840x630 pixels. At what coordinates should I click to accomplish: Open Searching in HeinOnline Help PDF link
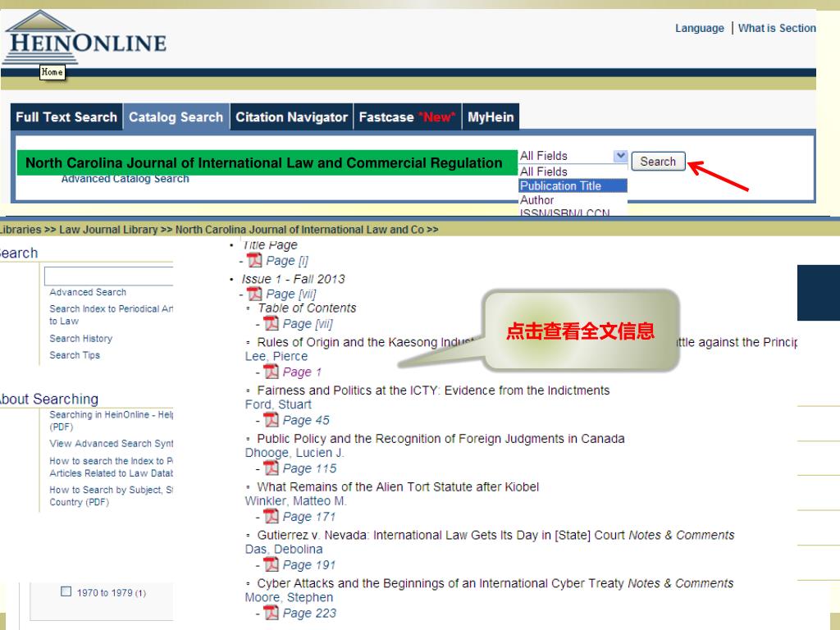point(111,421)
